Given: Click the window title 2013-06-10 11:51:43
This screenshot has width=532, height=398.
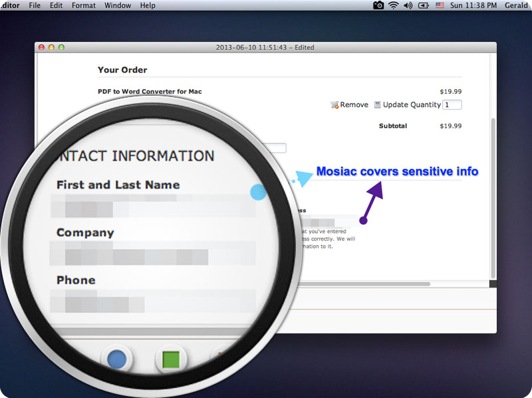Looking at the screenshot, I should (x=265, y=47).
